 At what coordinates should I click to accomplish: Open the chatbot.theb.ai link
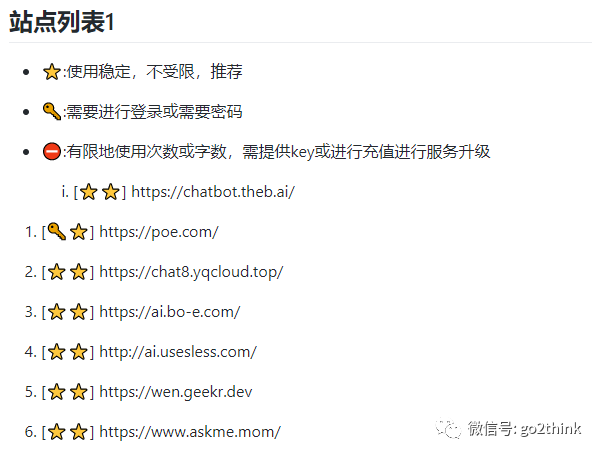[x=213, y=192]
